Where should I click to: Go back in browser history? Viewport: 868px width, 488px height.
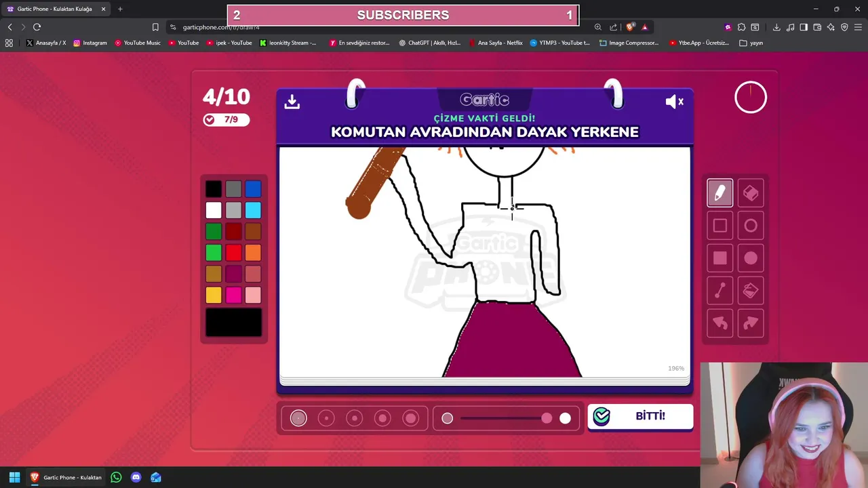pos(9,27)
